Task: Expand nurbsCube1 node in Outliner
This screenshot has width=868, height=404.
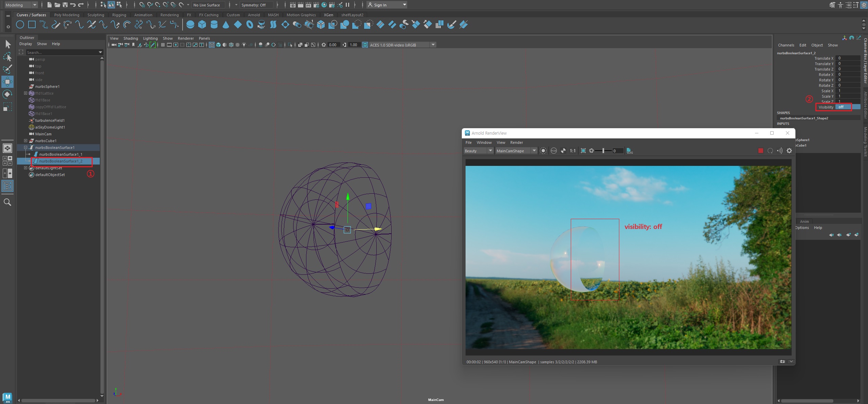Action: click(25, 141)
